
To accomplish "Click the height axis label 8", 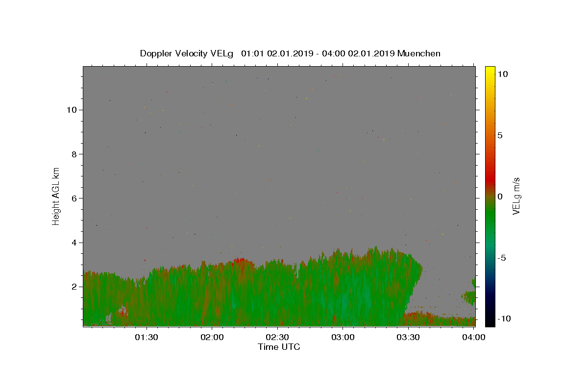I will pos(74,154).
